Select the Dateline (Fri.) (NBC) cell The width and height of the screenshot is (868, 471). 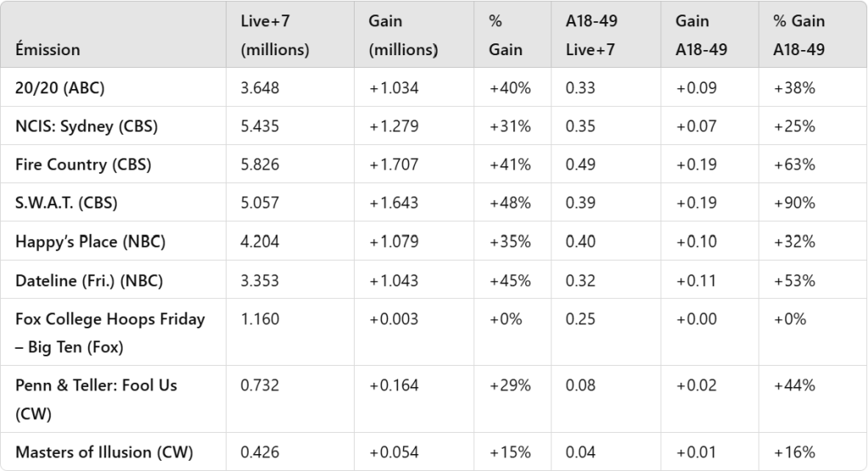coord(90,280)
